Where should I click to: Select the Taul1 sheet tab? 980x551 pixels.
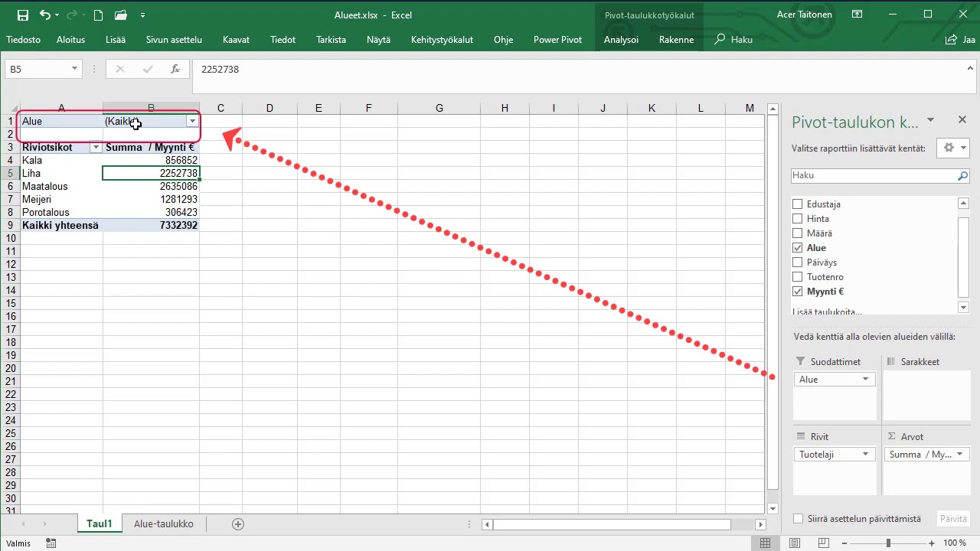tap(100, 524)
